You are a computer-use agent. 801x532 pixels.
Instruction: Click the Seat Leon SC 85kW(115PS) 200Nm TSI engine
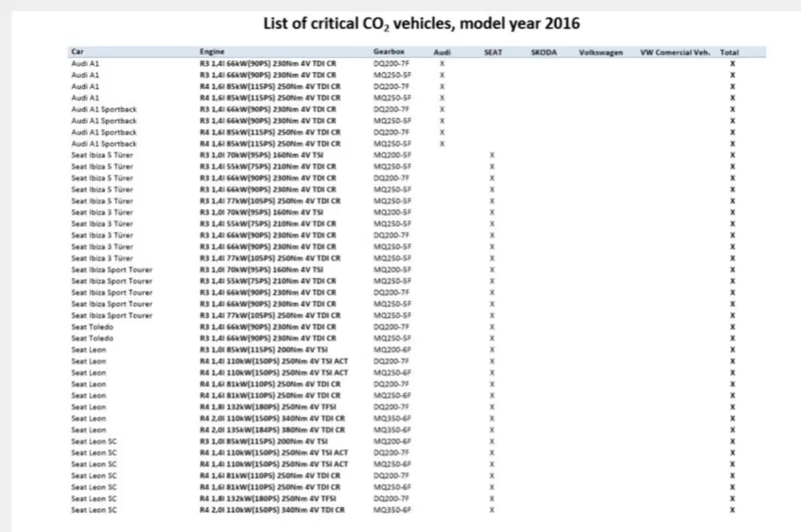click(x=264, y=441)
